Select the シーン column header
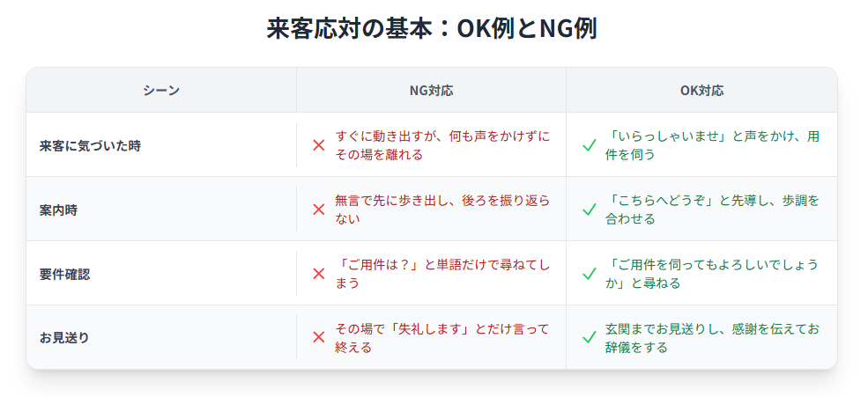 pyautogui.click(x=161, y=91)
